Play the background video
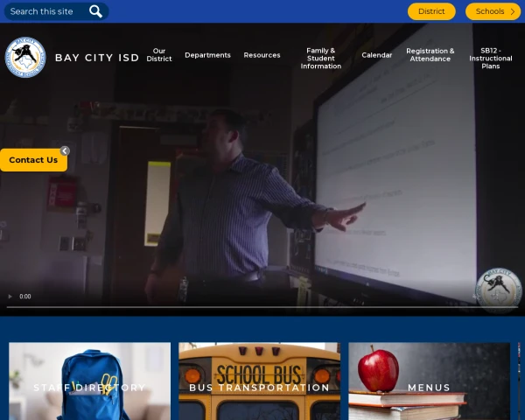The width and height of the screenshot is (525, 420). [10, 297]
